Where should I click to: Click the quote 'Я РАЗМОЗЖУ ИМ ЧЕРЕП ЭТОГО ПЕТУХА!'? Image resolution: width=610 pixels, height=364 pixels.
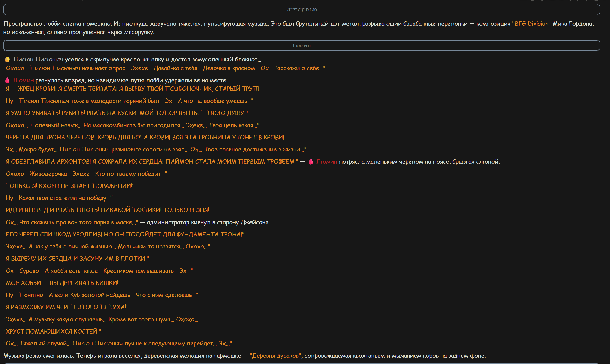click(66, 307)
